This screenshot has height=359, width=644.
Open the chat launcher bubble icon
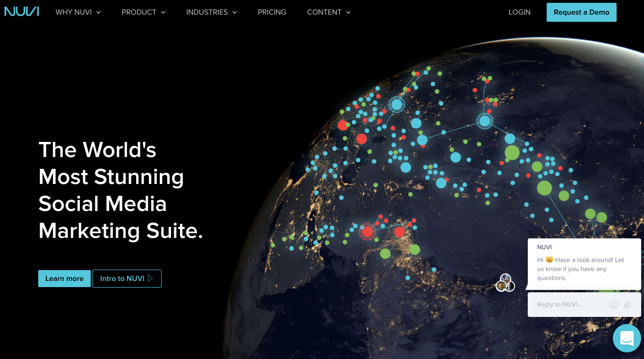coord(627,338)
